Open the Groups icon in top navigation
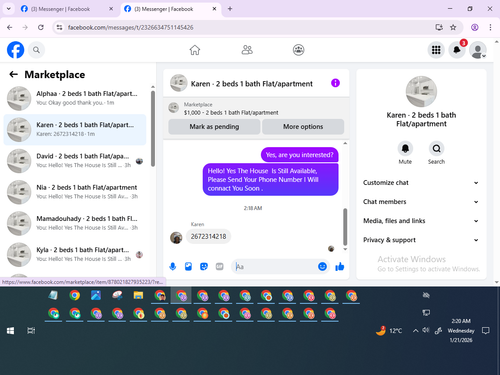The image size is (500, 375). point(298,50)
